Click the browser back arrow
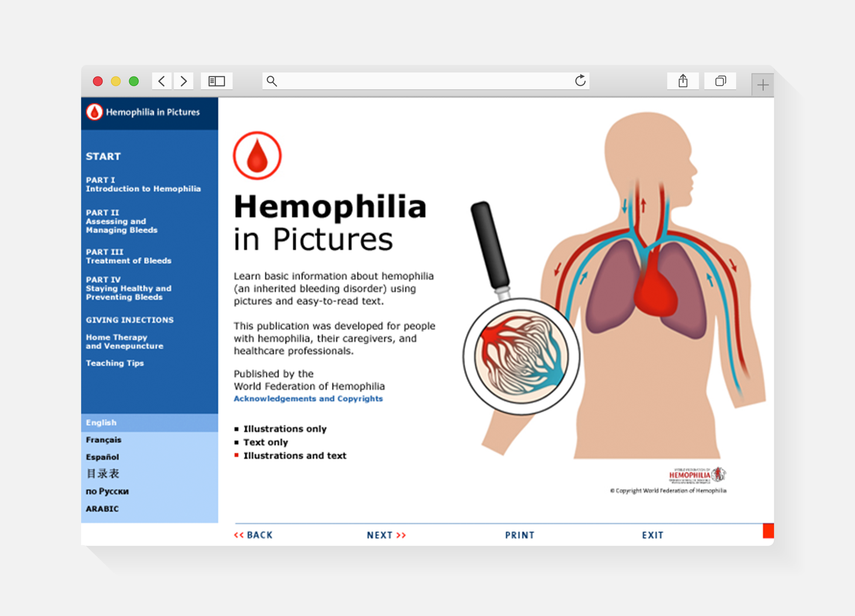Image resolution: width=855 pixels, height=616 pixels. tap(162, 81)
